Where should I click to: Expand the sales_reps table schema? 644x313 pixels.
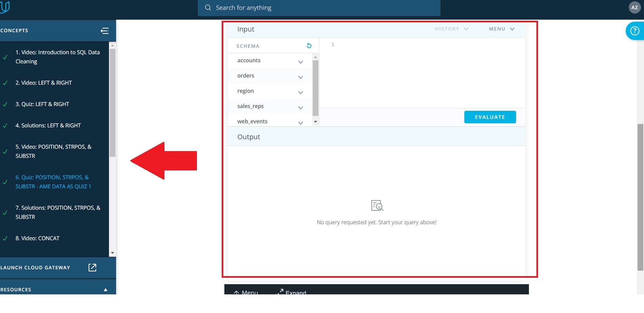[x=300, y=108]
